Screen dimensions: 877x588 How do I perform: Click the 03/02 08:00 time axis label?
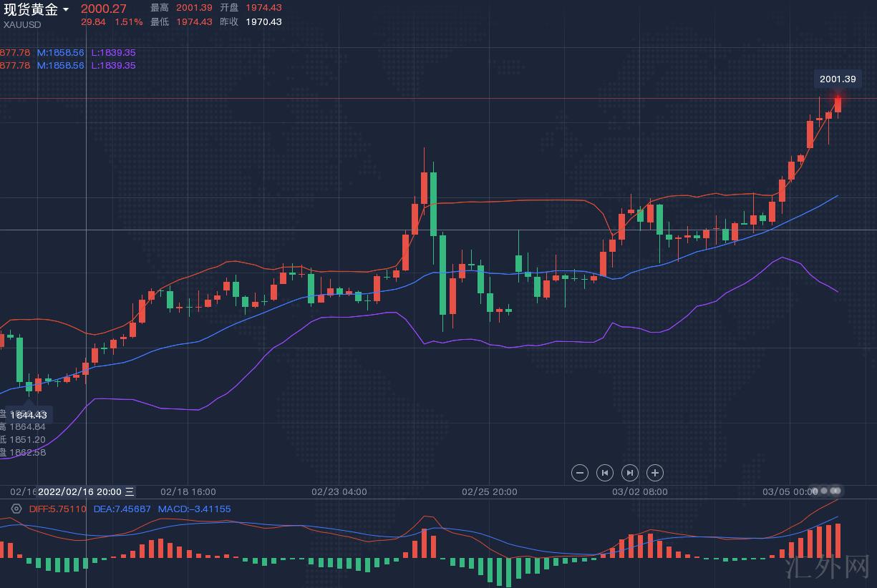640,491
